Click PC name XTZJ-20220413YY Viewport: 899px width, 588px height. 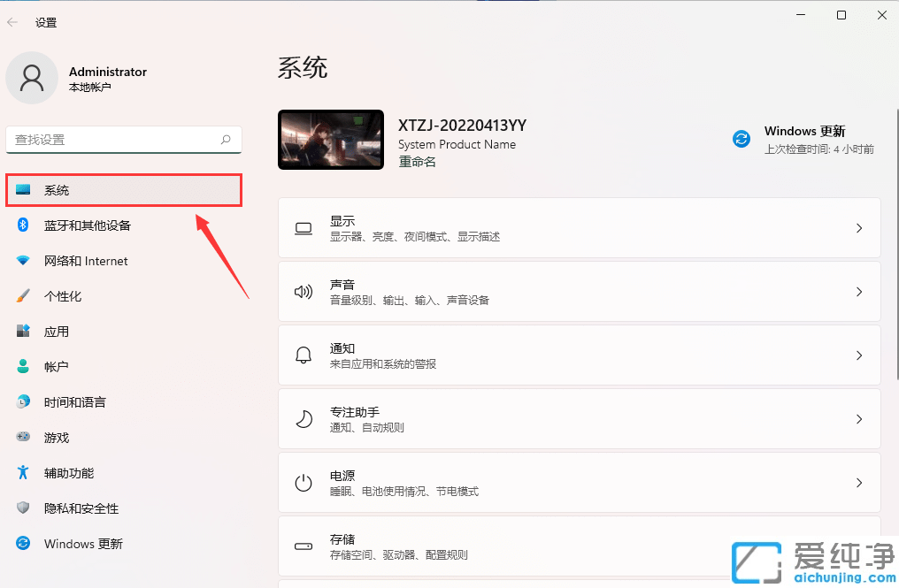coord(462,126)
